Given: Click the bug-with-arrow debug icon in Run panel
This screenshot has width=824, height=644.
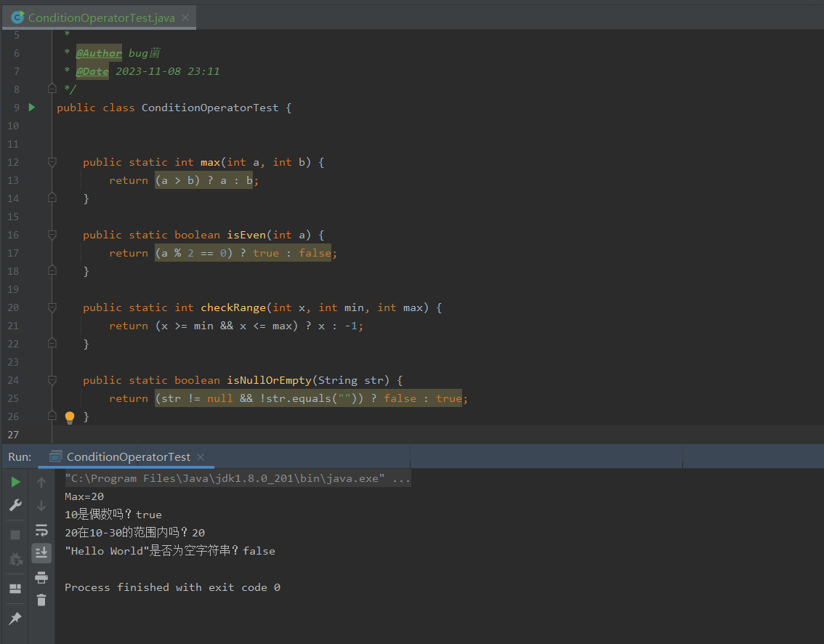Looking at the screenshot, I should coord(16,560).
